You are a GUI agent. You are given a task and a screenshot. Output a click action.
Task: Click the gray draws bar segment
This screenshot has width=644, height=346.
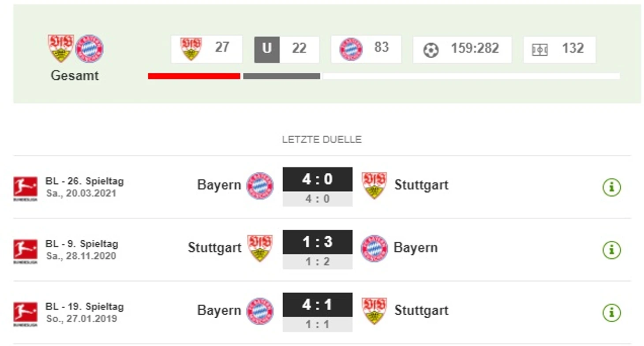pyautogui.click(x=281, y=76)
